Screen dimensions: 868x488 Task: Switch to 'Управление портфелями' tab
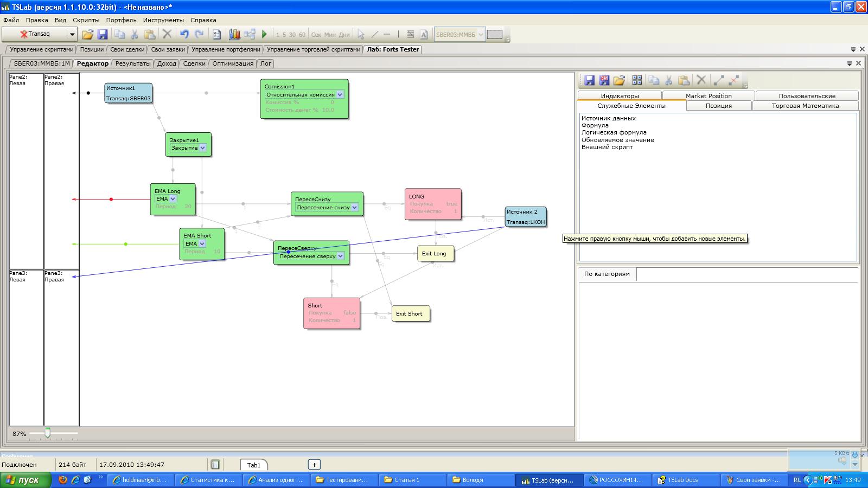(x=226, y=49)
